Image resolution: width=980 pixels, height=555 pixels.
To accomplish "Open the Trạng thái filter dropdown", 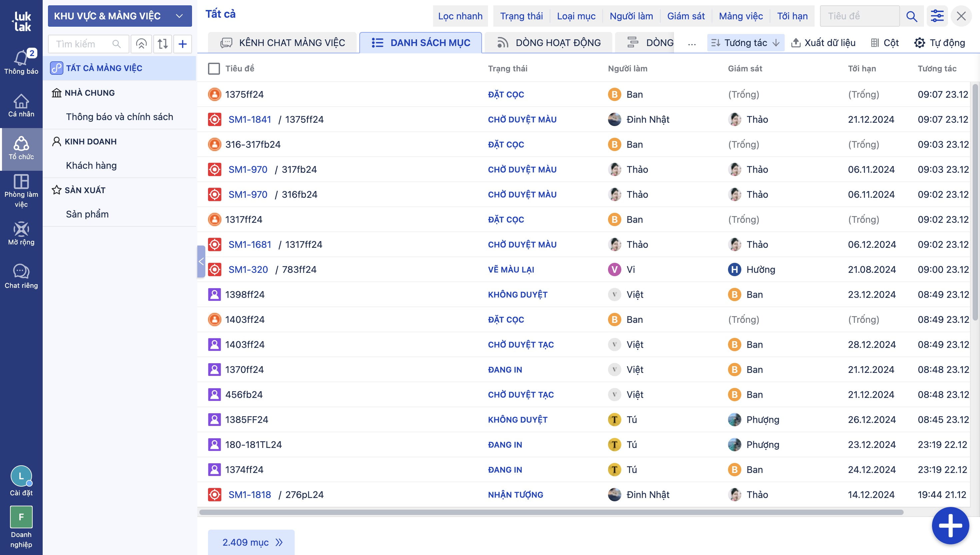I will [521, 16].
